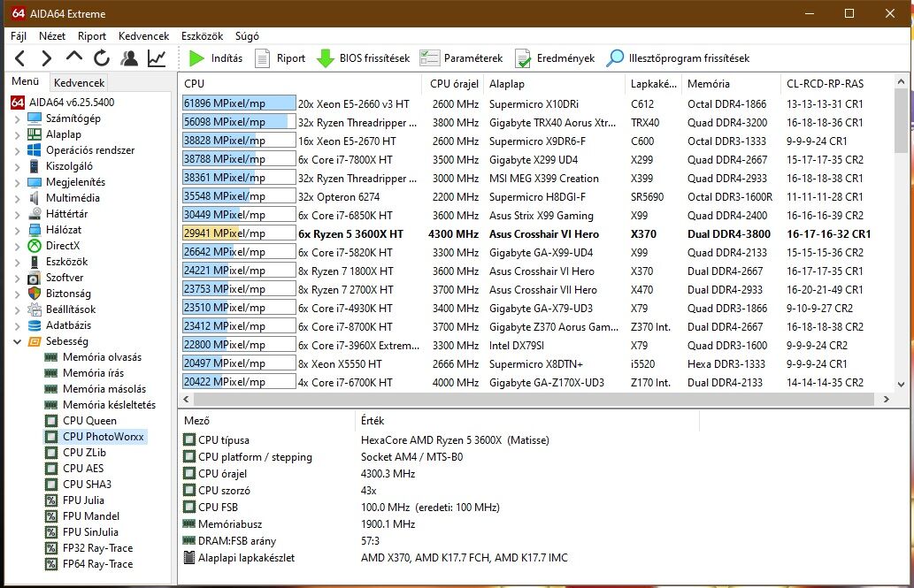This screenshot has height=588, width=914.
Task: Click the Adatbázis database icon
Action: (x=35, y=325)
